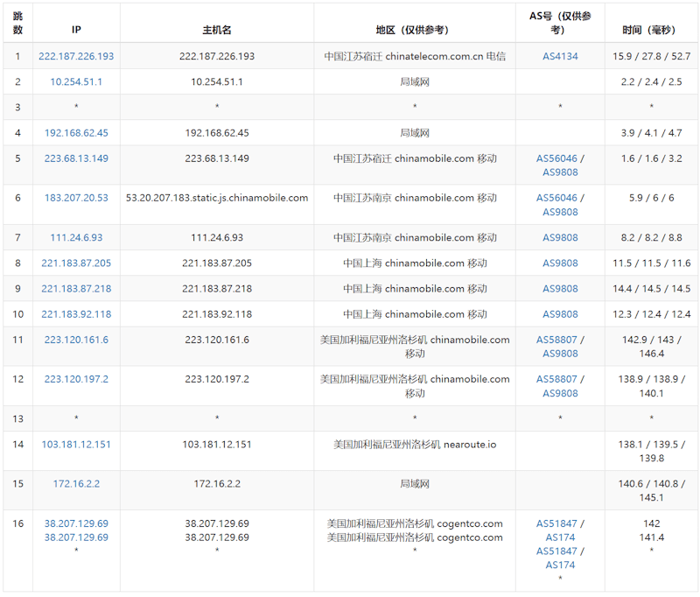Image resolution: width=700 pixels, height=597 pixels.
Task: Select hostname 103.181.12.151 in hop 14
Action: click(x=217, y=445)
